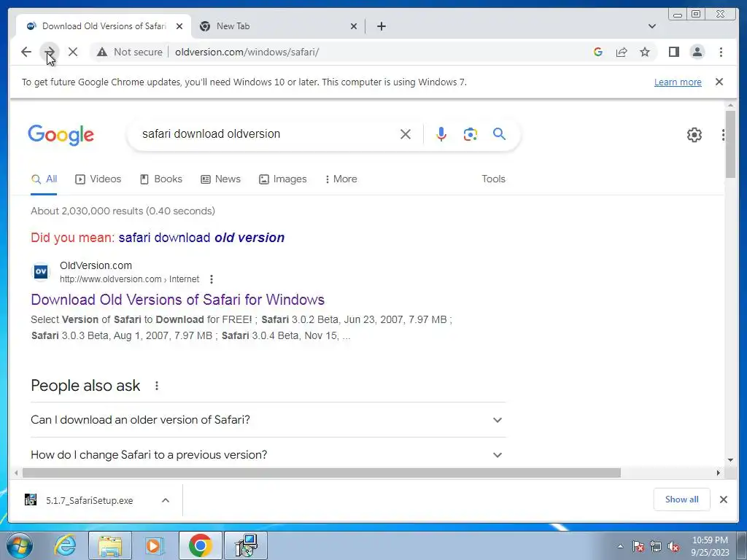Open Windows Start menu

coord(20,545)
